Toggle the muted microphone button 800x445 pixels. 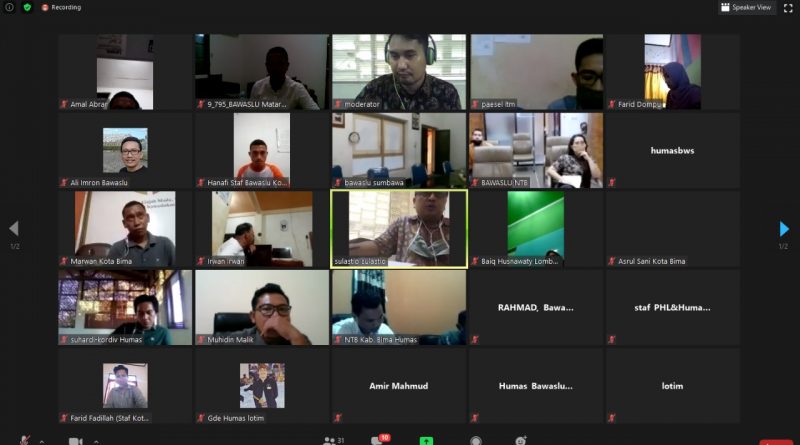pyautogui.click(x=24, y=440)
